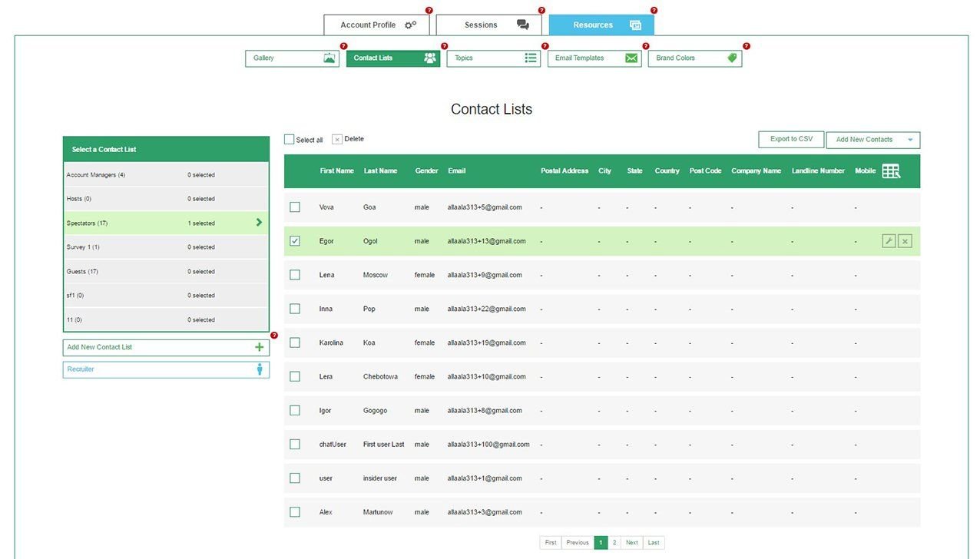Click the green arrow on Spectators list
980x559 pixels.
click(259, 223)
